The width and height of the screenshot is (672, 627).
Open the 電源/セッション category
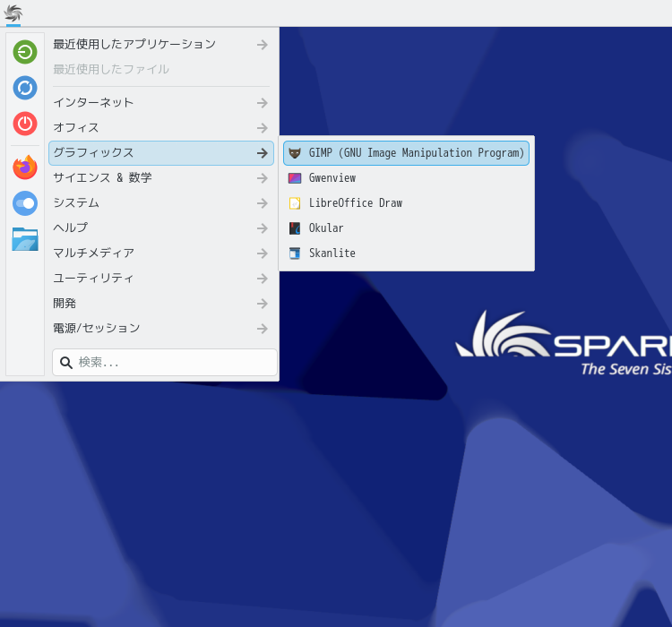click(161, 329)
